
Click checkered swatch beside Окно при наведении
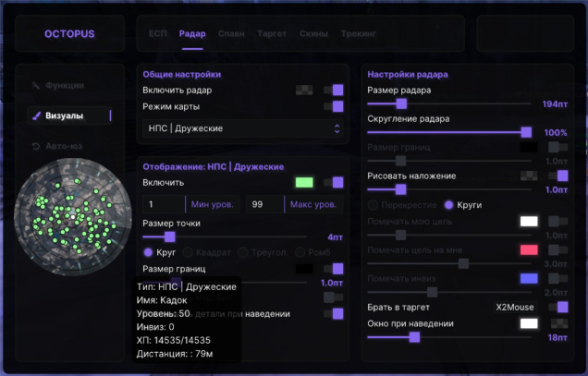coord(559,323)
